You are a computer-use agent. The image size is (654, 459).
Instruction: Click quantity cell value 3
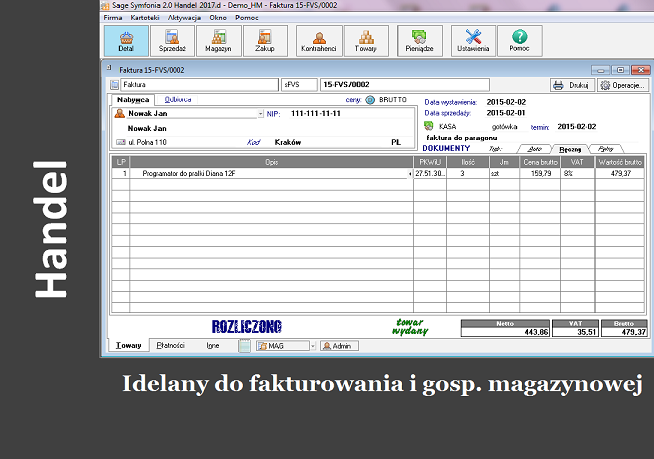click(x=462, y=174)
